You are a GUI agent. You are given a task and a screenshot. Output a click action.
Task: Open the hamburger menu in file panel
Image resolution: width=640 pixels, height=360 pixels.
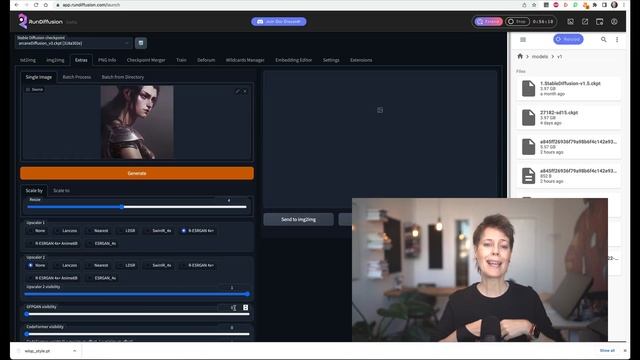tap(523, 40)
